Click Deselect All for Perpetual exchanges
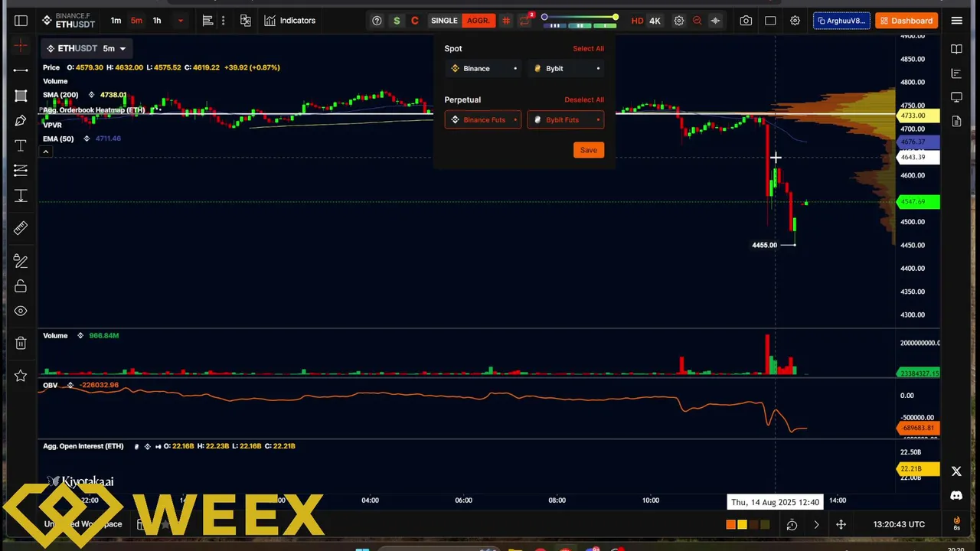This screenshot has width=980, height=551. coord(584,99)
